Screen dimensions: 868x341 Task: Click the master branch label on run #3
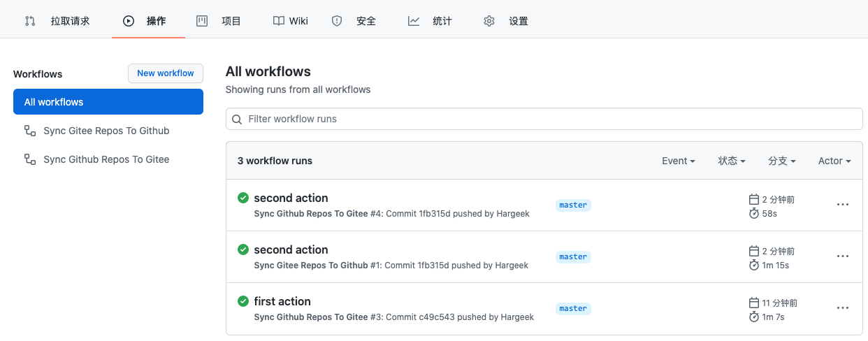[573, 308]
